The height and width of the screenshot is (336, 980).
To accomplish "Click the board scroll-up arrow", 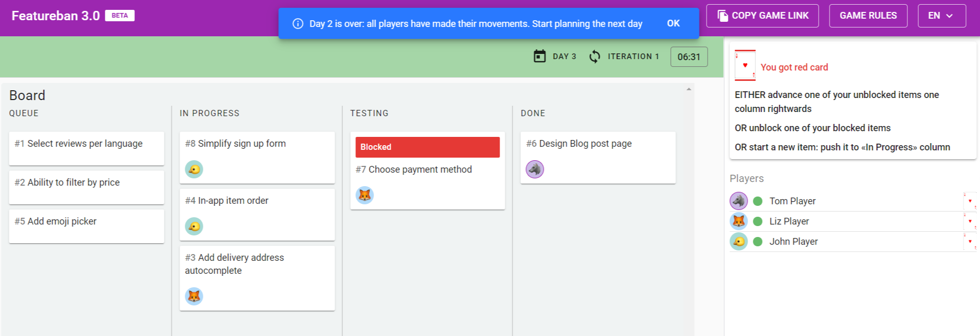I will [x=689, y=89].
